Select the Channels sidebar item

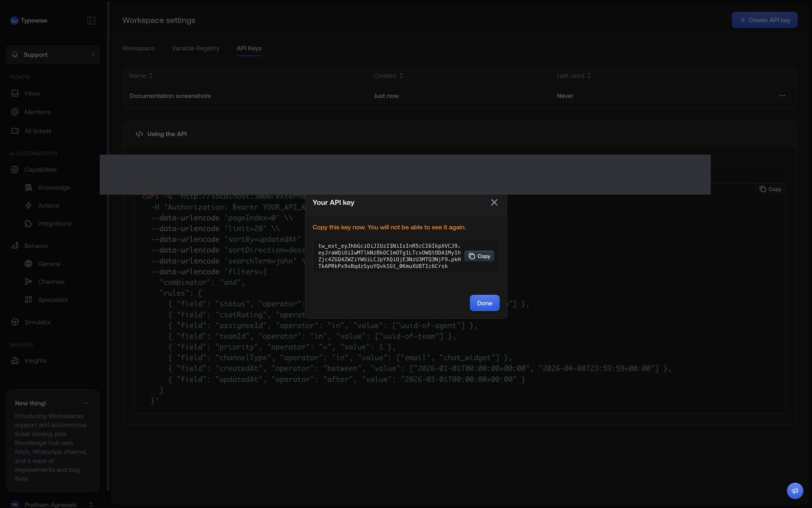51,282
